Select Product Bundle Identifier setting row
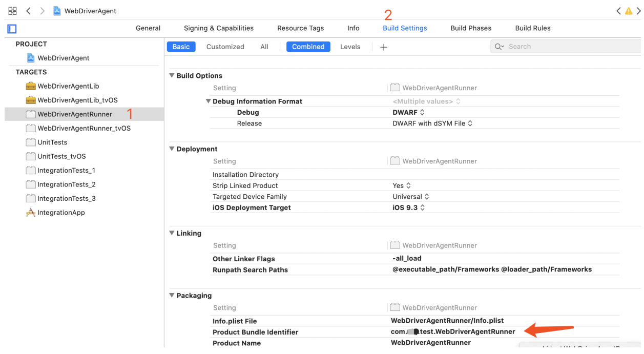 click(x=414, y=332)
